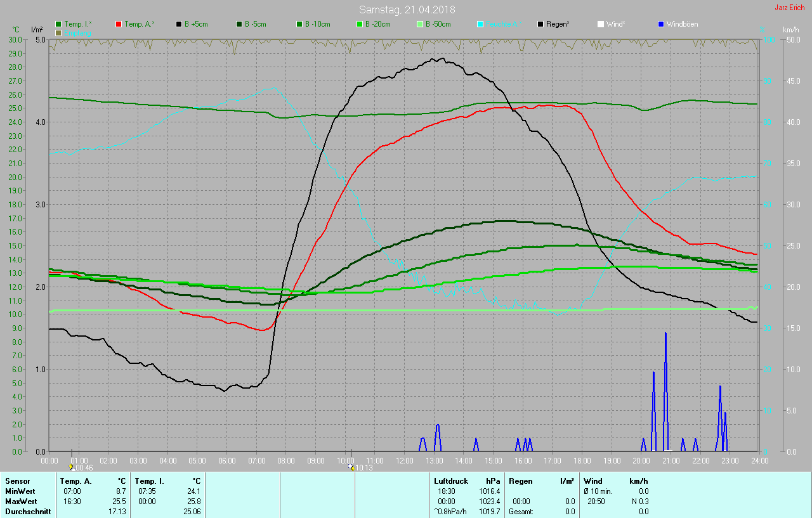
Task: Click the blue Windböen legend square
Action: [x=661, y=24]
